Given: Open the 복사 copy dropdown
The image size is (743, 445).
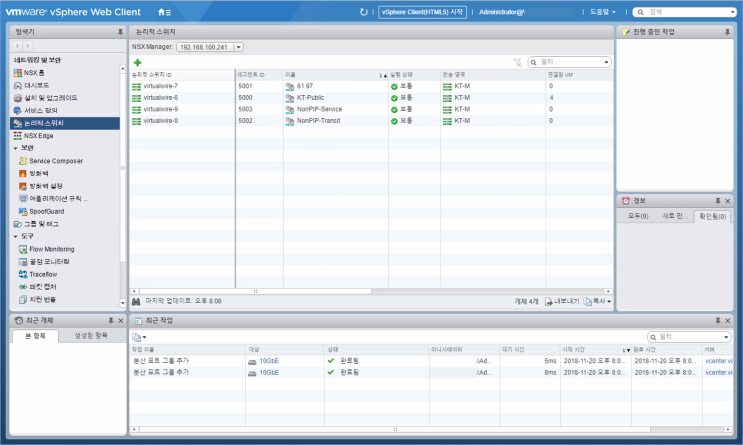Looking at the screenshot, I should [597, 301].
